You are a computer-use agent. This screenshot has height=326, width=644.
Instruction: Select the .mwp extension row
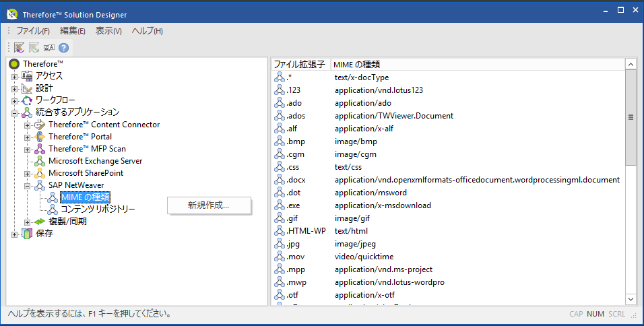pos(296,282)
